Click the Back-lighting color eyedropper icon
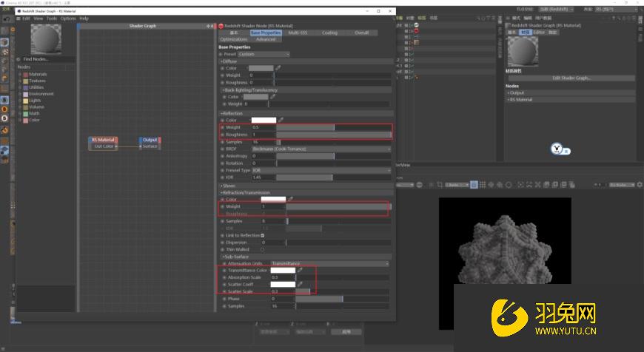The image size is (644, 352). click(x=273, y=97)
